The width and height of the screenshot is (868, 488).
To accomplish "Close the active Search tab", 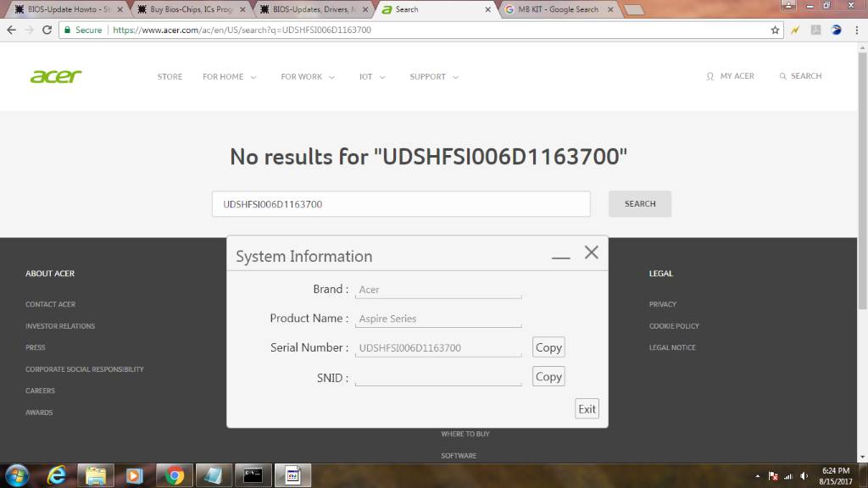I will click(487, 9).
